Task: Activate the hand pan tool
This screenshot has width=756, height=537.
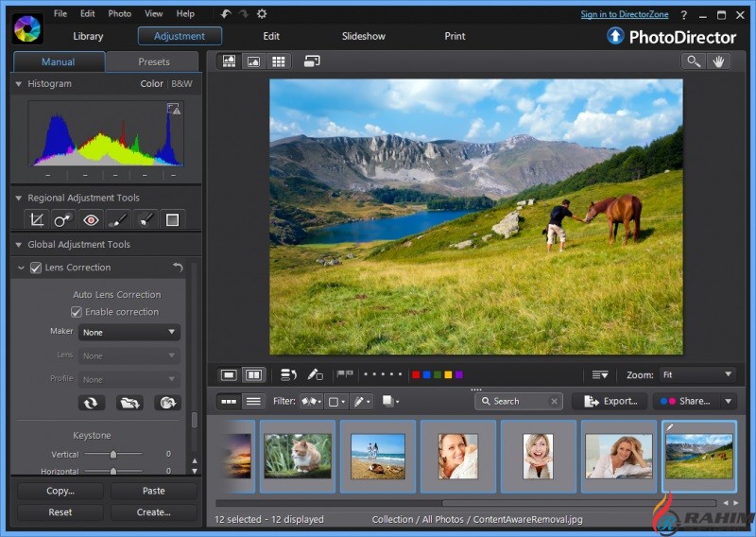Action: (x=719, y=61)
